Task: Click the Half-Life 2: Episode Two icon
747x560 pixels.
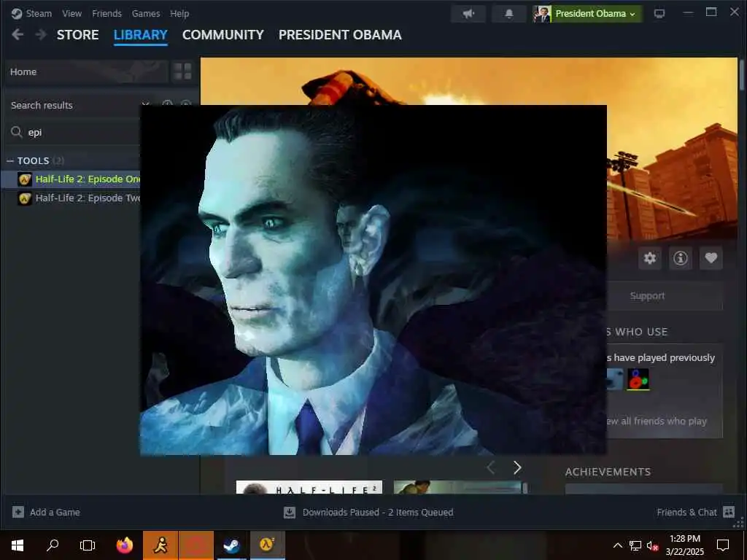Action: tap(25, 198)
